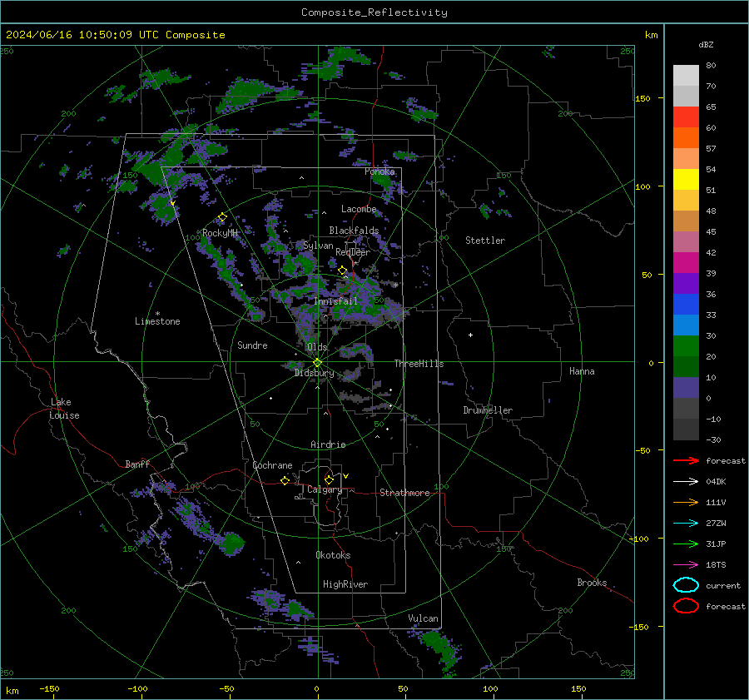Click the Hanna label
The height and width of the screenshot is (700, 749).
pos(582,371)
